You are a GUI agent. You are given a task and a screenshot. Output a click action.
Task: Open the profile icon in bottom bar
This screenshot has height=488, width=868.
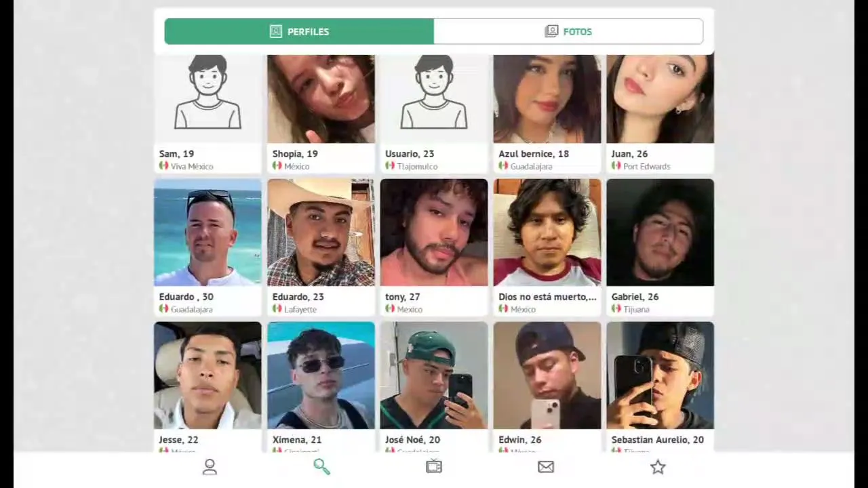pos(210,467)
